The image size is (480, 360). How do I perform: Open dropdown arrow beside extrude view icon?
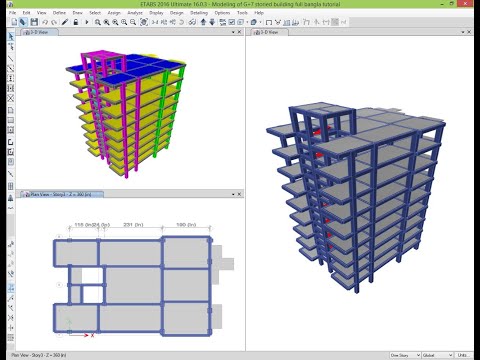point(260,22)
